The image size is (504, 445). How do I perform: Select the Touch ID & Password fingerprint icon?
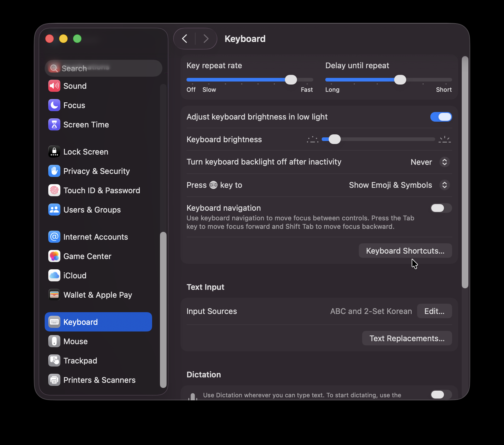pos(54,190)
